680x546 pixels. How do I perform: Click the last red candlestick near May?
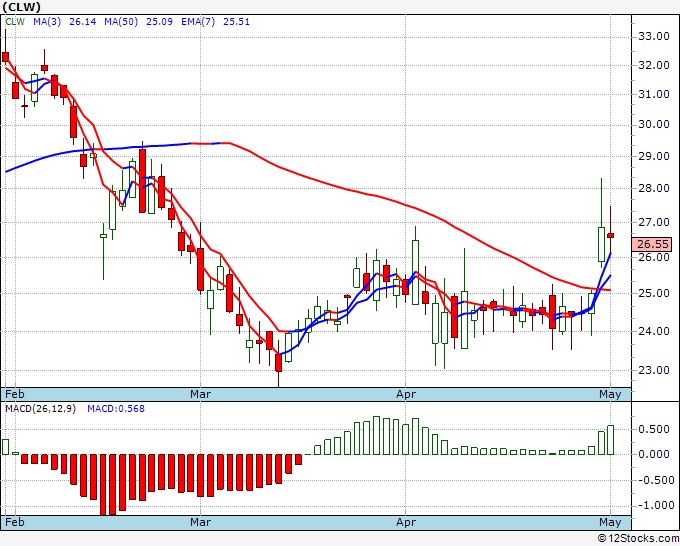point(610,235)
